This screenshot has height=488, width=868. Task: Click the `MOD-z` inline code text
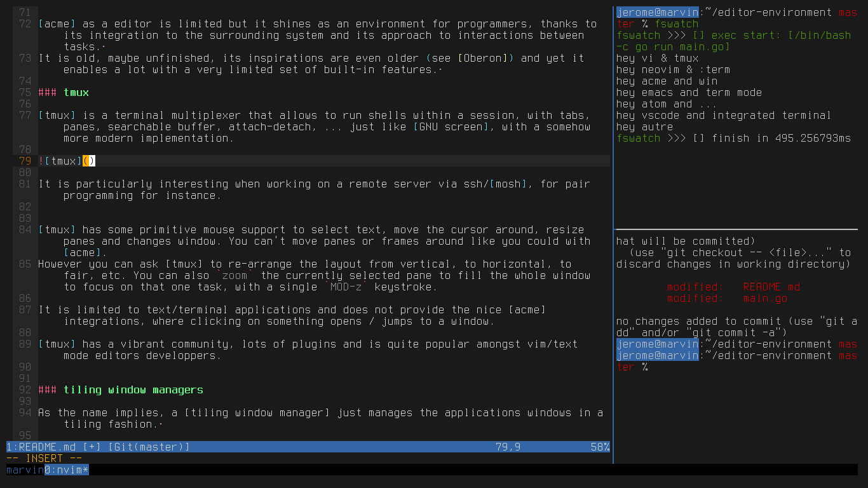346,287
